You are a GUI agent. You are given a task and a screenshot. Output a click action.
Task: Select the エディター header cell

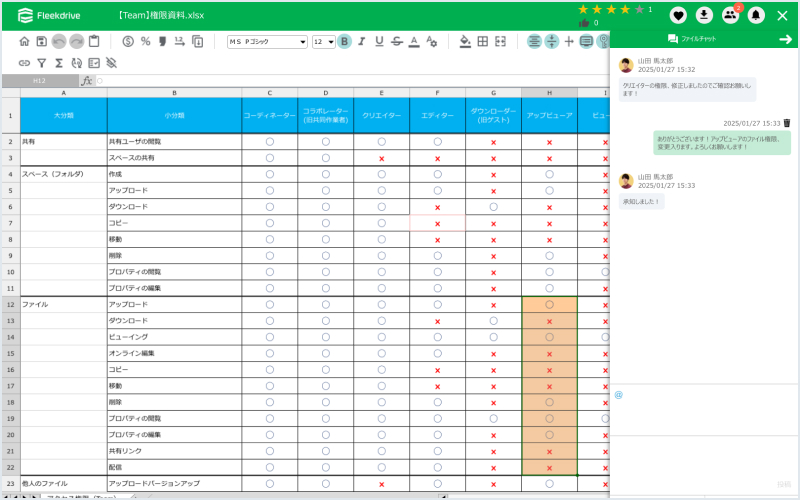tap(437, 116)
